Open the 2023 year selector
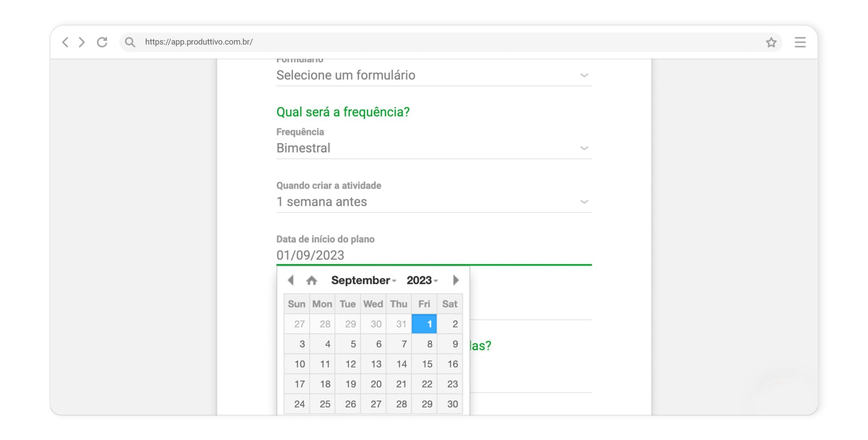 pyautogui.click(x=422, y=280)
